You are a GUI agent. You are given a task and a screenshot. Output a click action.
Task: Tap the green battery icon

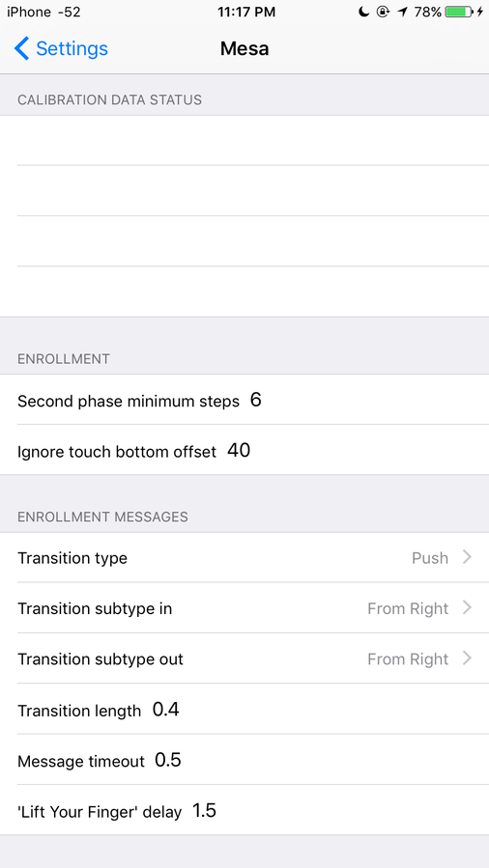pos(460,13)
